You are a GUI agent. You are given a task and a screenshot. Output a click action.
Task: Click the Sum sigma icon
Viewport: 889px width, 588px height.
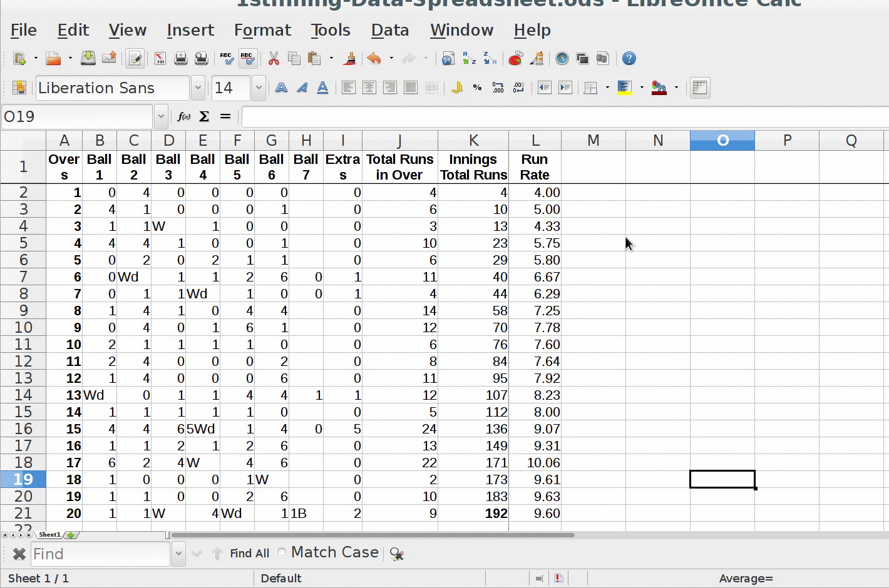click(204, 117)
